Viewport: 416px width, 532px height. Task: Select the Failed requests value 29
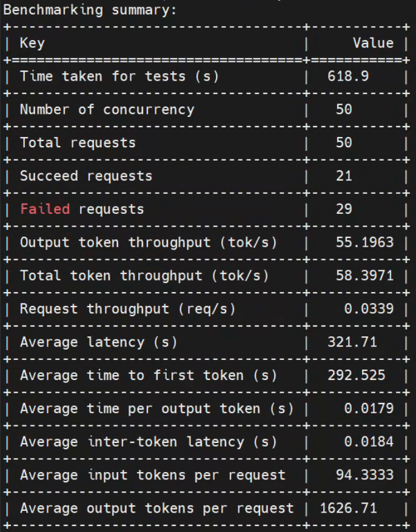344,209
